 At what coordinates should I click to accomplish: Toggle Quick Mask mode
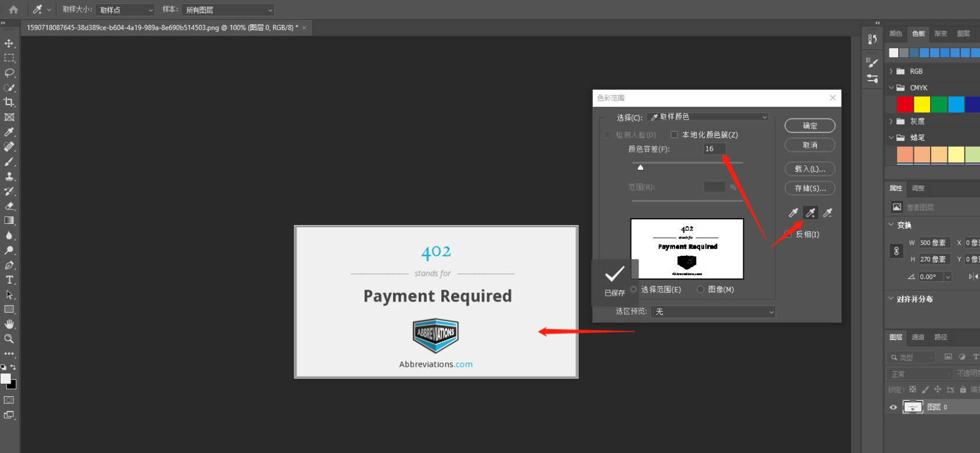[x=9, y=400]
